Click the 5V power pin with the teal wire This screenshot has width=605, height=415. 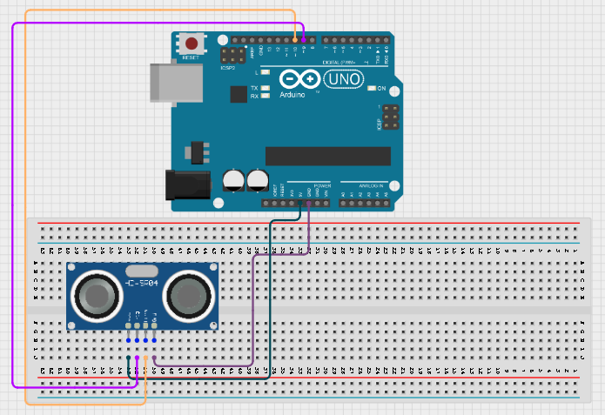[x=300, y=203]
